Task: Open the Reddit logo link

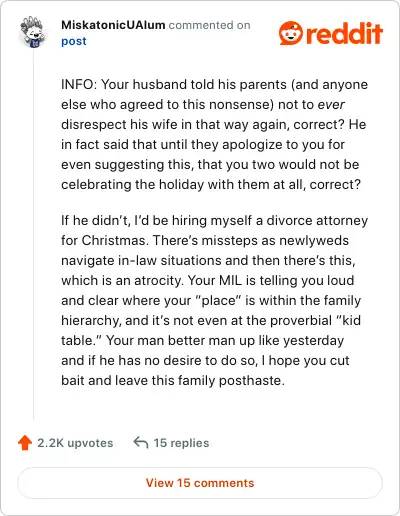Action: (331, 33)
